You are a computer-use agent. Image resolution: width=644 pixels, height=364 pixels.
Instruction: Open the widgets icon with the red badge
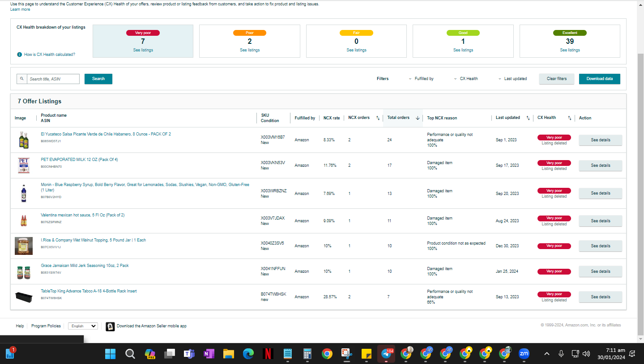(10, 354)
